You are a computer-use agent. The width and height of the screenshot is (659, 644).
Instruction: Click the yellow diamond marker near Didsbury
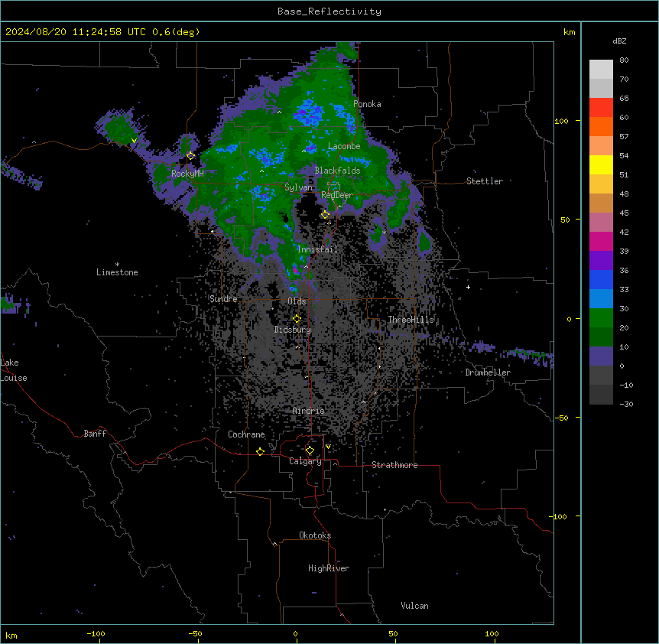(297, 318)
